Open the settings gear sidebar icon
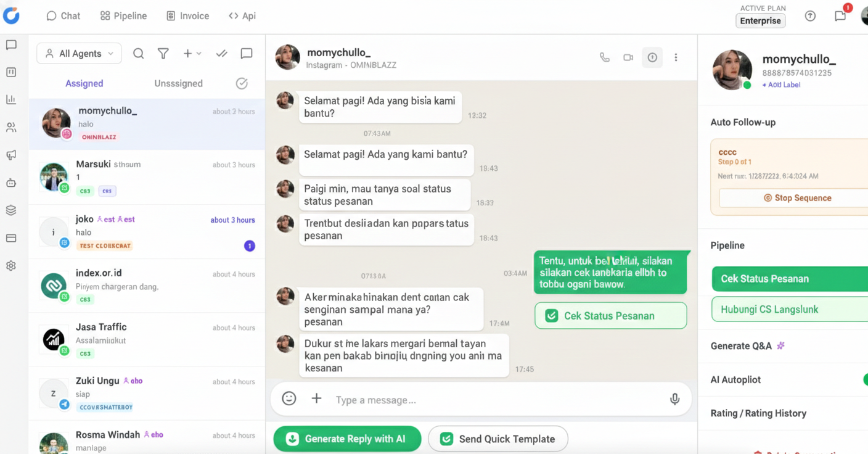The width and height of the screenshot is (868, 454). (11, 266)
